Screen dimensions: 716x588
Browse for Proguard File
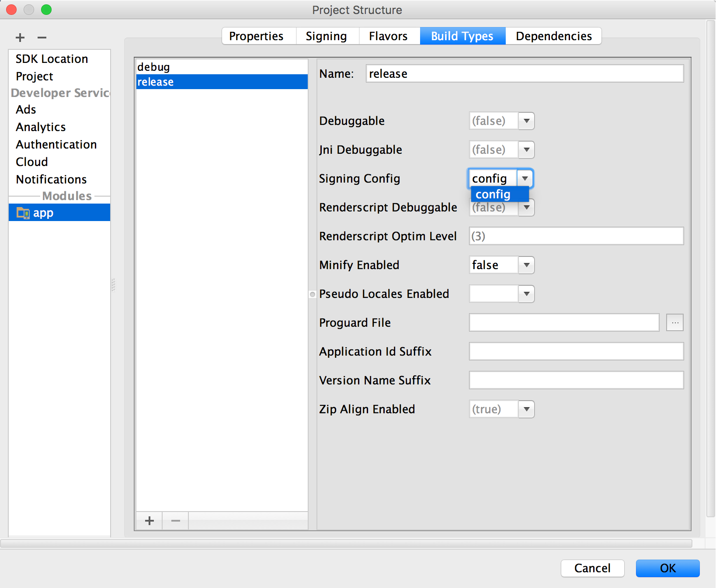coord(674,323)
